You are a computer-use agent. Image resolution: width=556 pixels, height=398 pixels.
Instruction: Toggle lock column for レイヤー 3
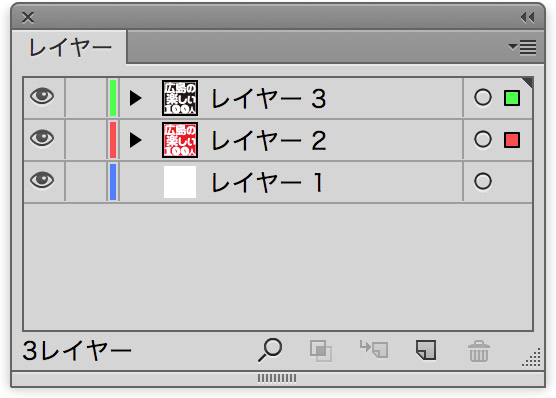coord(86,98)
